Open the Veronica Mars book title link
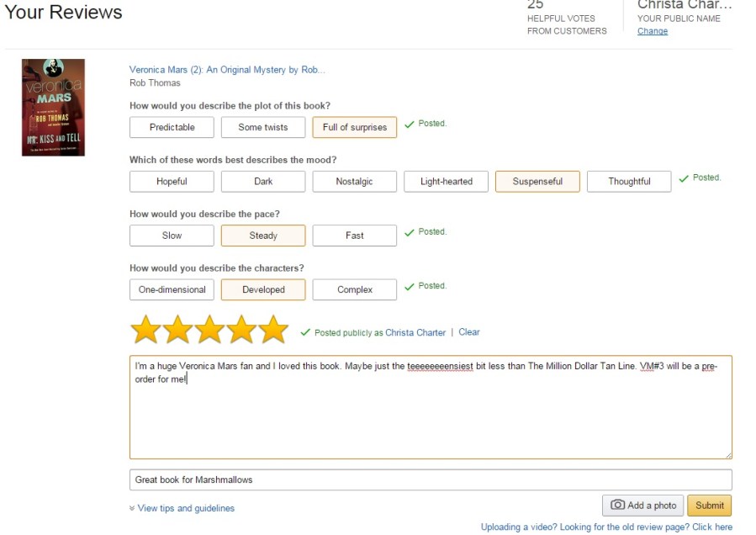The width and height of the screenshot is (756, 535). pyautogui.click(x=227, y=69)
